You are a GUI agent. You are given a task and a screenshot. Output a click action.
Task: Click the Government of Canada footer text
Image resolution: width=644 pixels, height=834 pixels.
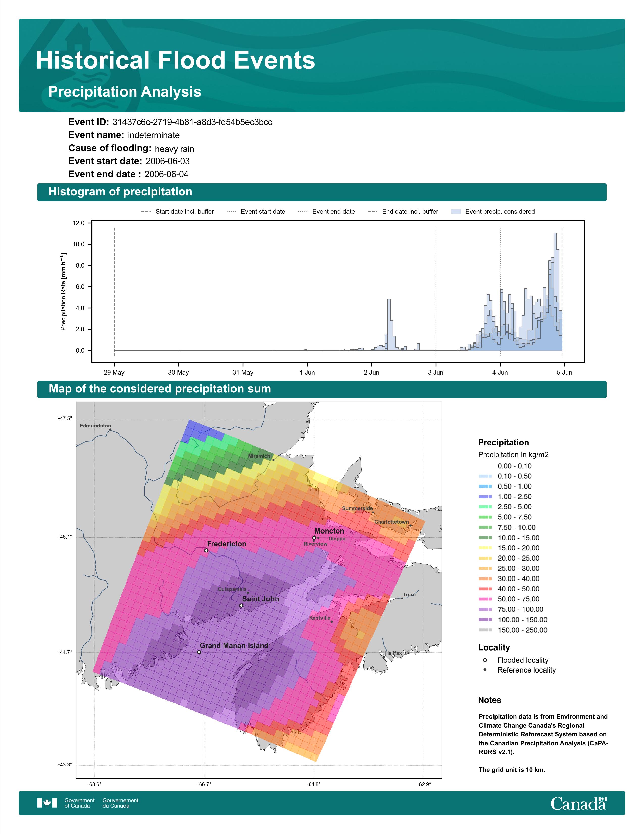pos(79,803)
